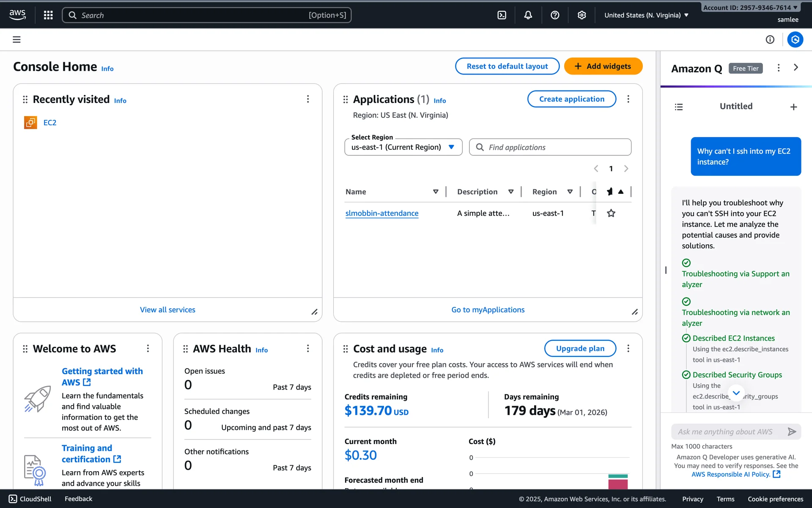Image resolution: width=812 pixels, height=508 pixels.
Task: Favorite slmobbin-attendance with star toggle
Action: [x=611, y=213]
